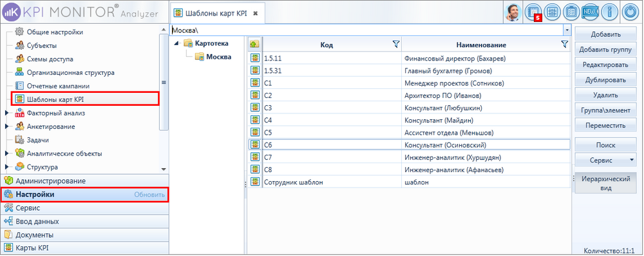Click the Группа\элемент button
This screenshot has width=644, height=256.
(x=605, y=110)
